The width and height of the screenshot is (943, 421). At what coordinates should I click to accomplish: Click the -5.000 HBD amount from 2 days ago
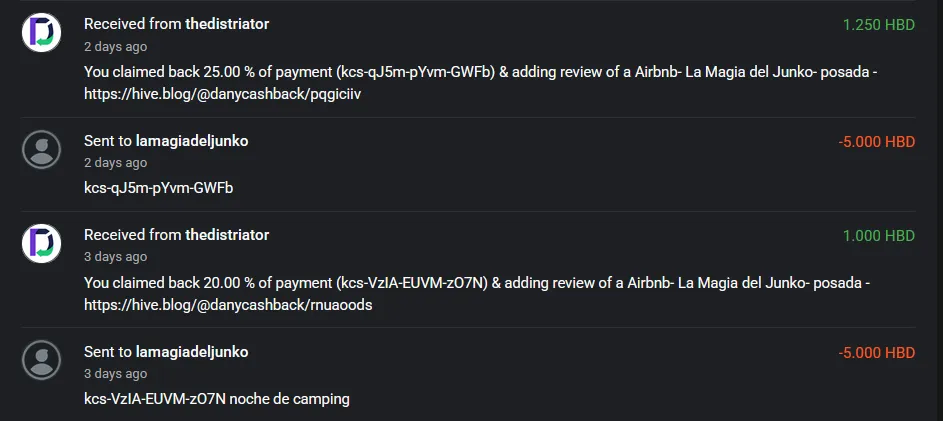877,143
